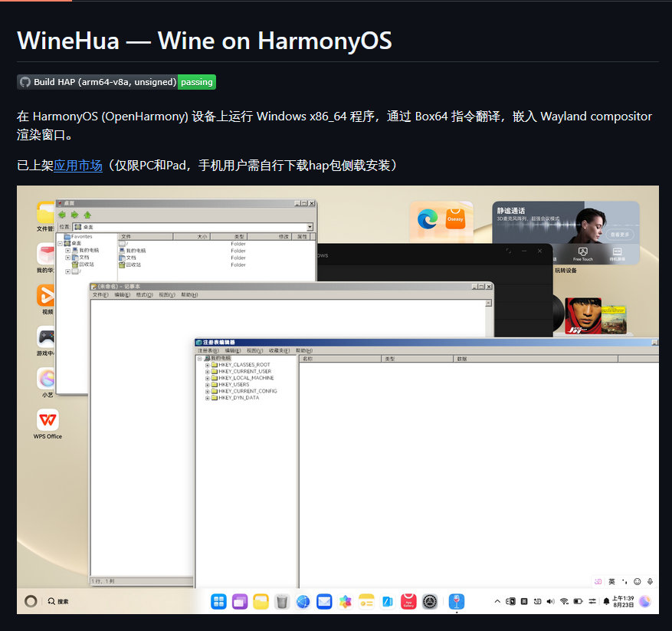672x631 pixels.
Task: Click the Free Touch icon in the widget
Action: pos(583,254)
